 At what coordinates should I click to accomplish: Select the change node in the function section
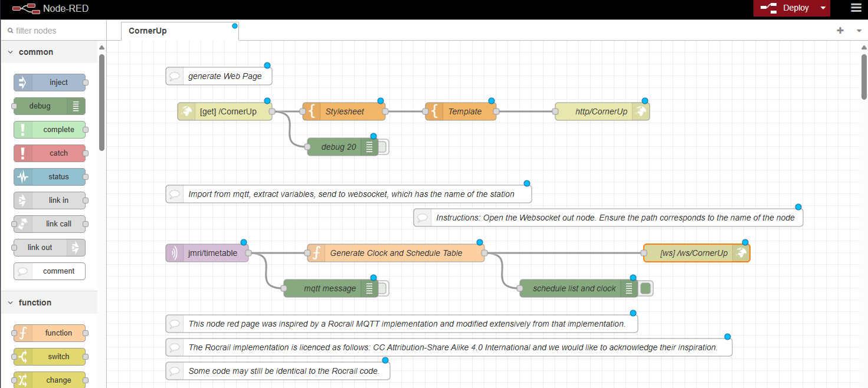pos(50,380)
